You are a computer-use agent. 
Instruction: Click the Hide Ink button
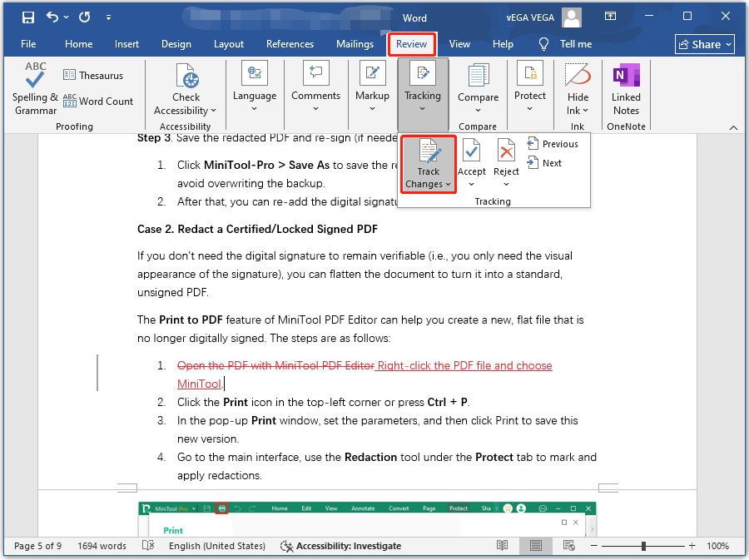tap(578, 89)
